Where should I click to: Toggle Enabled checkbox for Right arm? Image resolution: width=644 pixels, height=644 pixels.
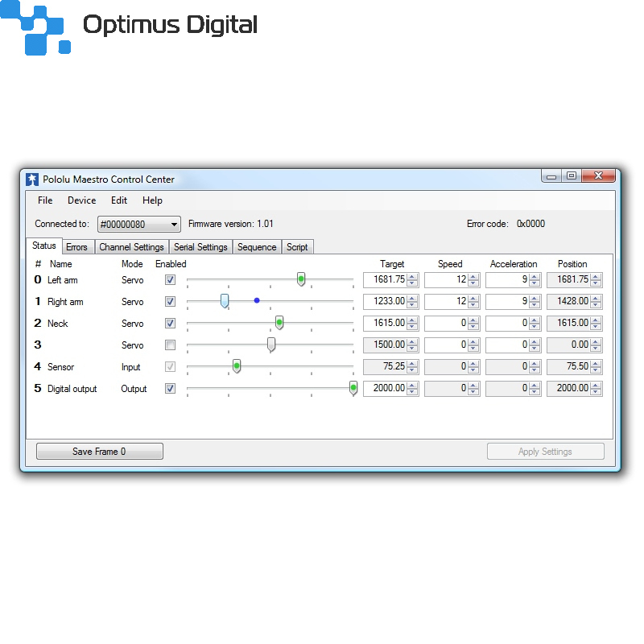coord(170,301)
